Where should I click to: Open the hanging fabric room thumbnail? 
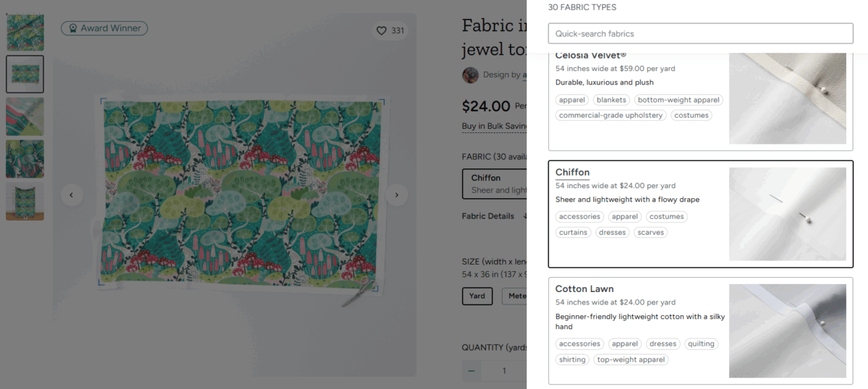coord(25,201)
